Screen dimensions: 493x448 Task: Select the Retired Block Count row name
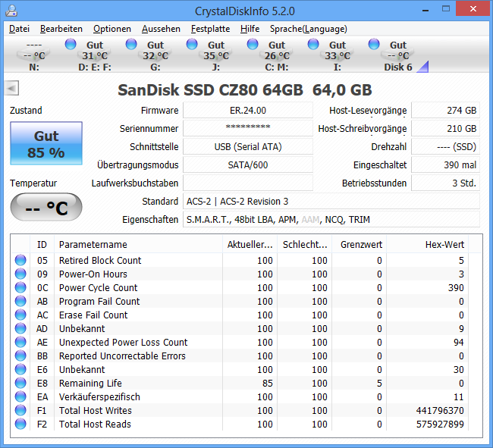(100, 261)
